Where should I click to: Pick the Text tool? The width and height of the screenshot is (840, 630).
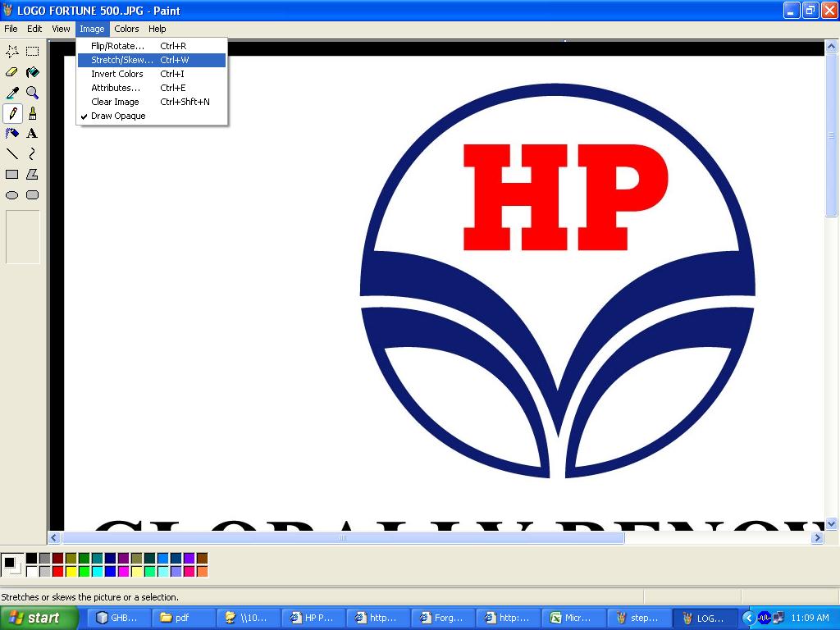point(31,134)
